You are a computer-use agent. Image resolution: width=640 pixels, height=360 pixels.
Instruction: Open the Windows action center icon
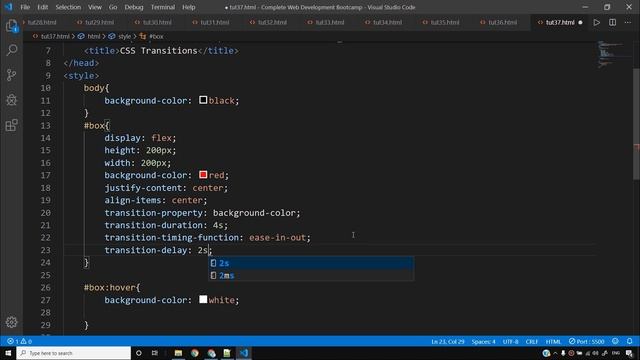(629, 353)
